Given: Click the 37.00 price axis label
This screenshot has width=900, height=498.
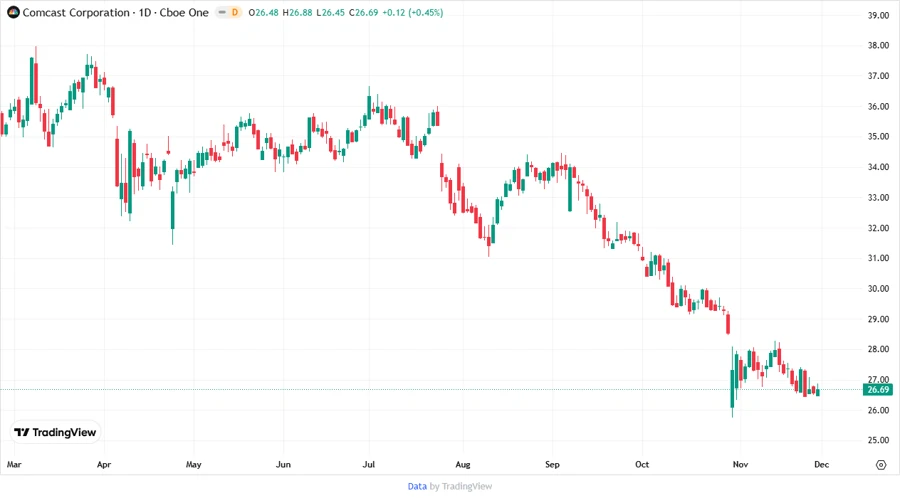Looking at the screenshot, I should click(x=878, y=76).
